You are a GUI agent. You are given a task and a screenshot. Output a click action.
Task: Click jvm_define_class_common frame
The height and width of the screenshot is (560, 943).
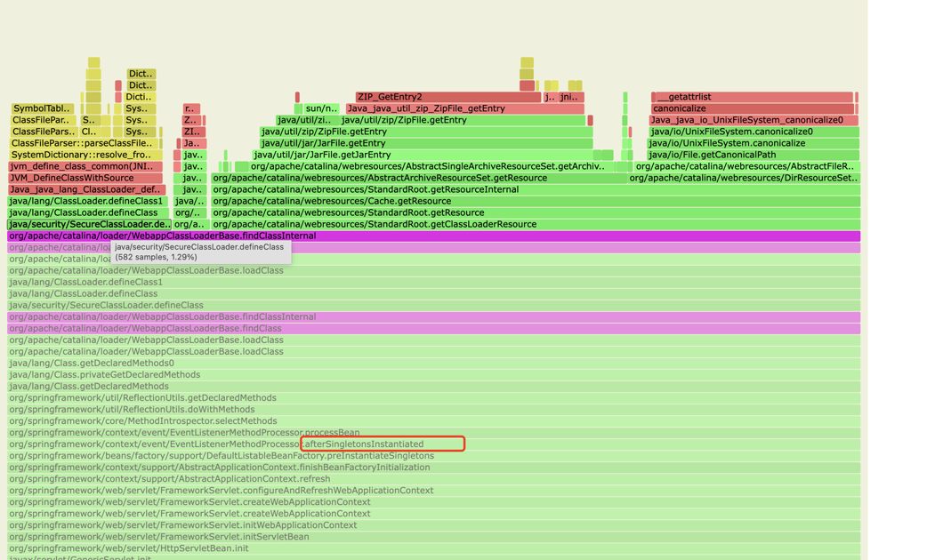pyautogui.click(x=85, y=166)
